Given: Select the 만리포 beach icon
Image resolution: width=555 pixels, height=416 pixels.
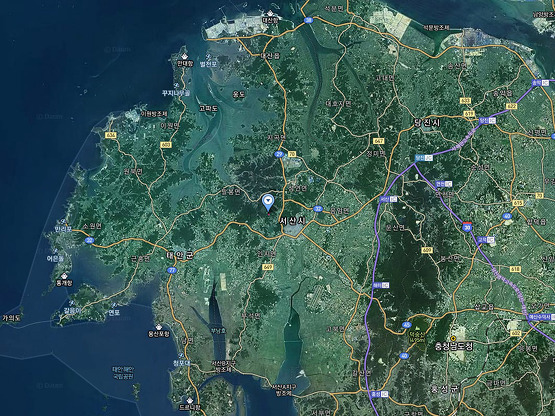Looking at the screenshot, I should click(63, 222).
